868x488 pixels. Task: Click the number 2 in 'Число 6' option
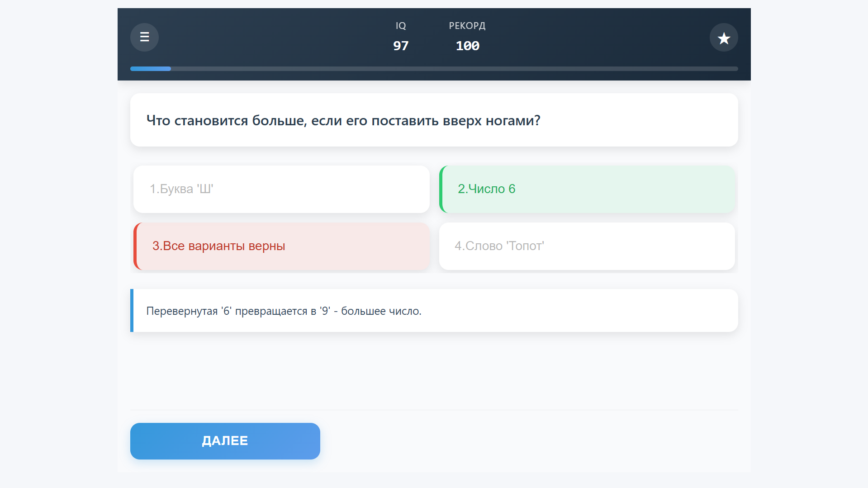pyautogui.click(x=462, y=189)
